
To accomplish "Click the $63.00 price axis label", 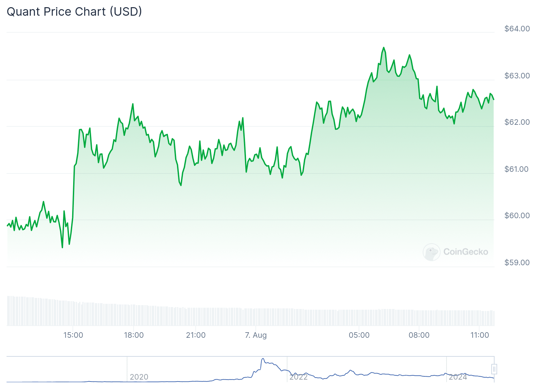I will point(517,76).
